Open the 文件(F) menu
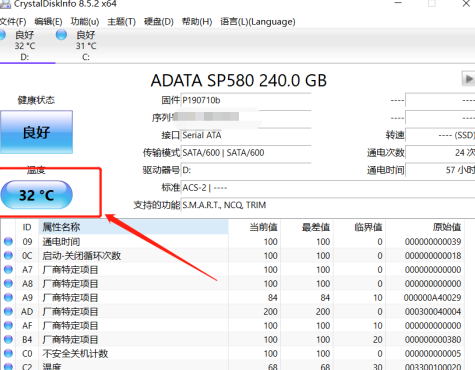 13,22
